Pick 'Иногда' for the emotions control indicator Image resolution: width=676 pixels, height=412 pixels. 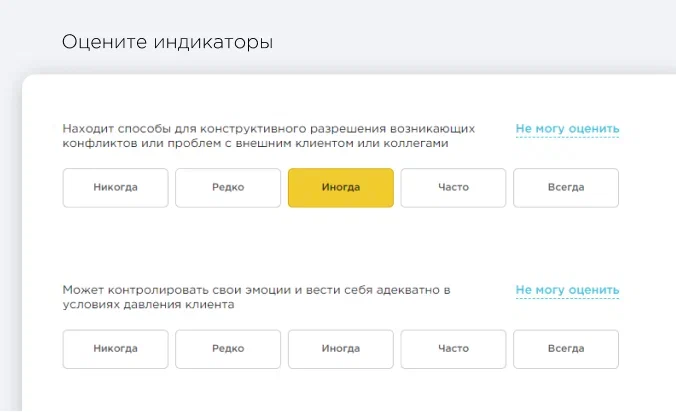(341, 349)
